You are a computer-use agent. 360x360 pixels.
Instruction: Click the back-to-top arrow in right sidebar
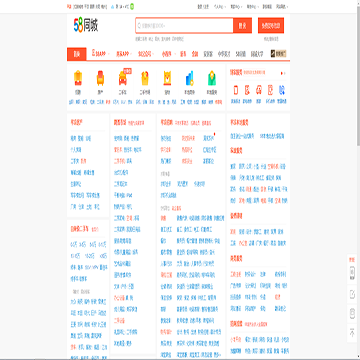(x=352, y=332)
